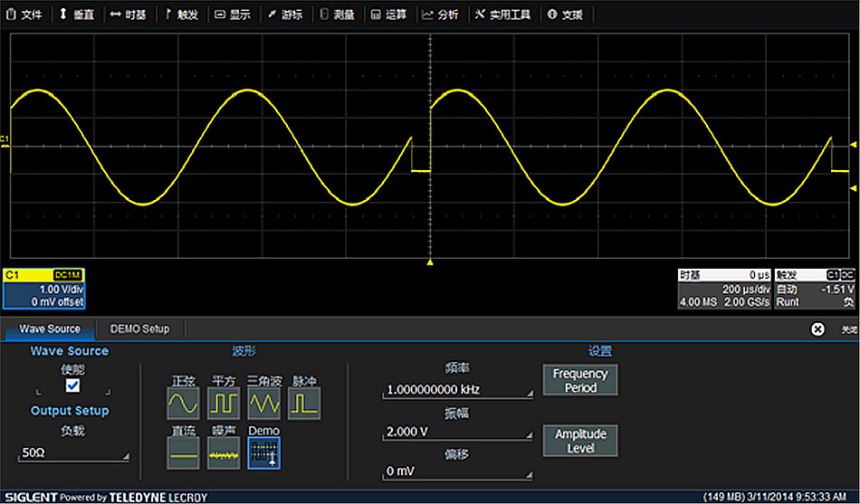Select the pulse (脉冲) waveform icon
The height and width of the screenshot is (504, 860).
pos(304,403)
